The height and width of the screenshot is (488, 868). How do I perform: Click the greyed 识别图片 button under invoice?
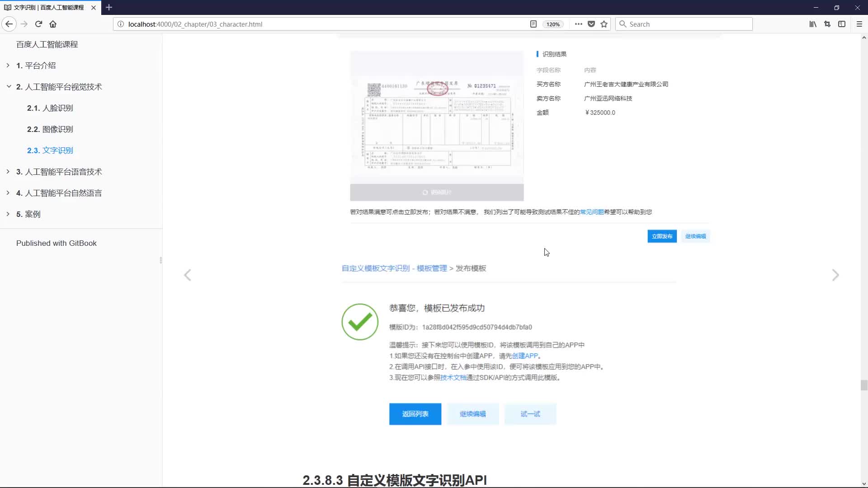point(437,192)
